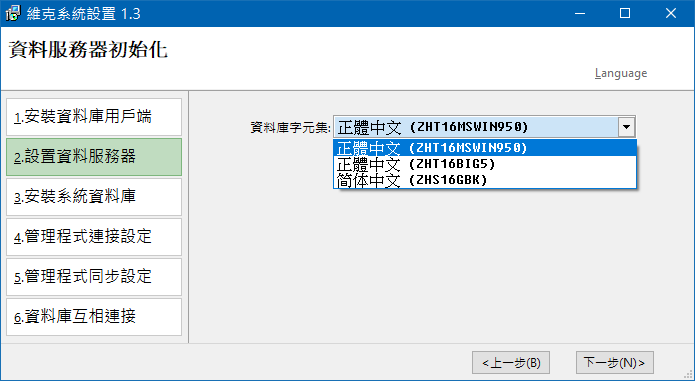Click the 資料服務器初始化 heading
Viewport: 695px width, 381px height.
tap(88, 50)
